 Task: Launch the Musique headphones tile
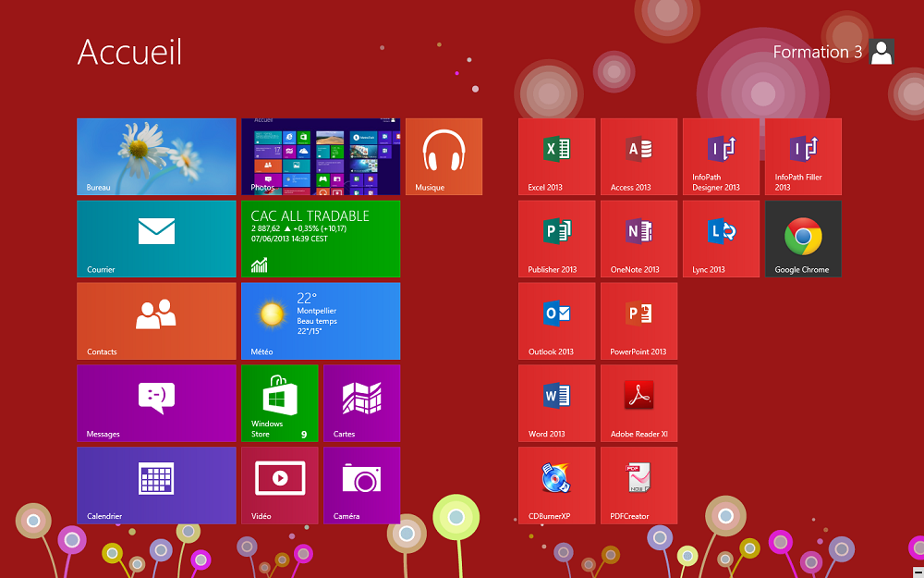(444, 156)
